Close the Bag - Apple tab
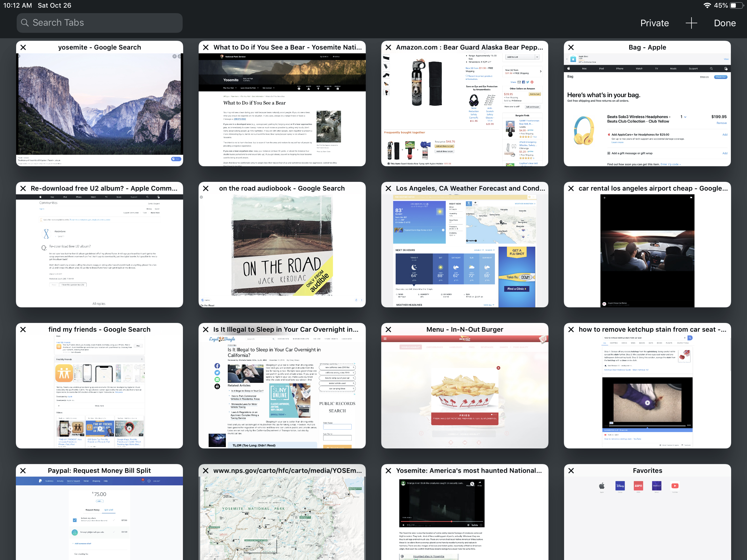747x560 pixels. tap(571, 47)
